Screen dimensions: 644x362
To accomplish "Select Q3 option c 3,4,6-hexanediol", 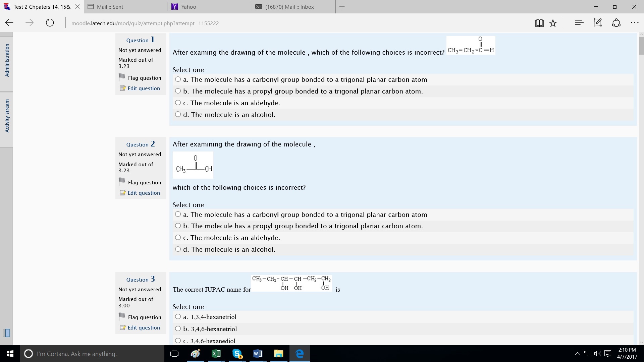I will pyautogui.click(x=178, y=341).
